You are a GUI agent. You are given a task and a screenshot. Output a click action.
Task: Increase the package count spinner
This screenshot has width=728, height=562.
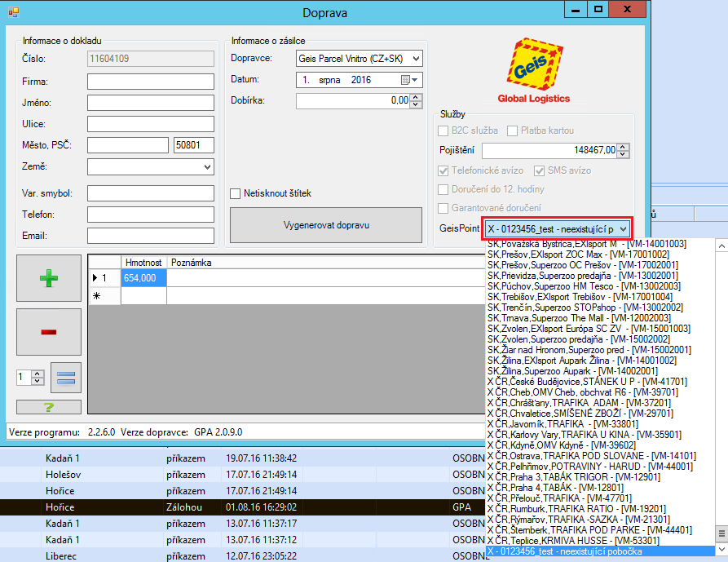[38, 374]
